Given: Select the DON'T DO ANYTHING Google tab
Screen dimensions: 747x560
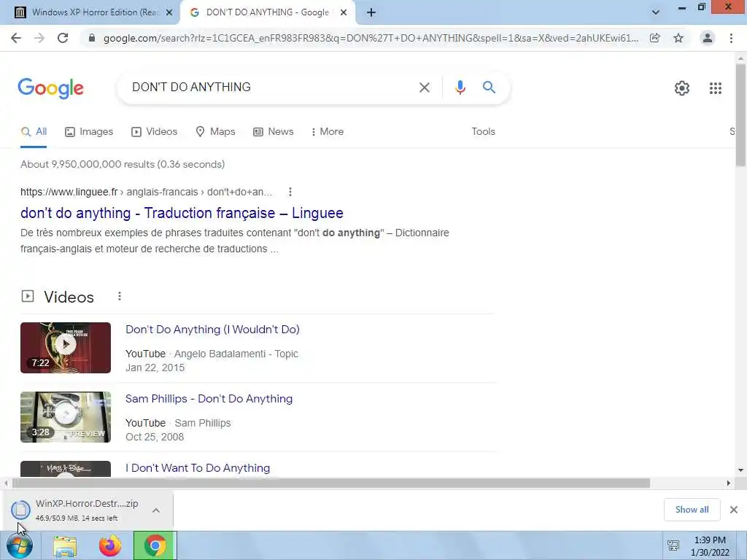Looking at the screenshot, I should point(267,12).
